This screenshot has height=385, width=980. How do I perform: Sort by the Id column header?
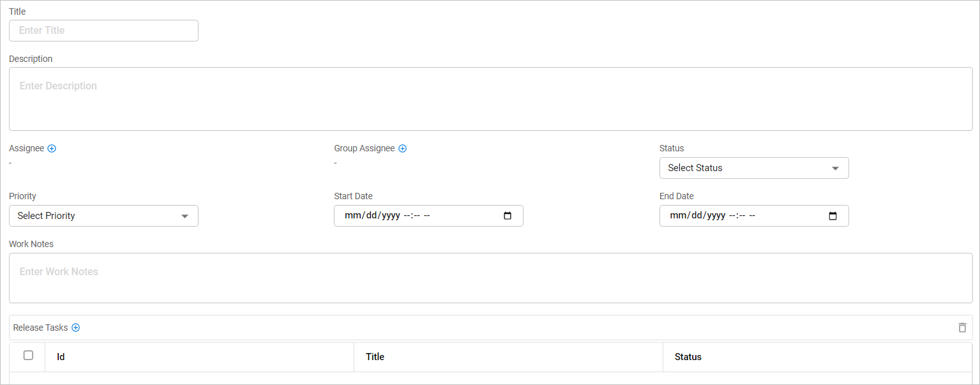[61, 357]
